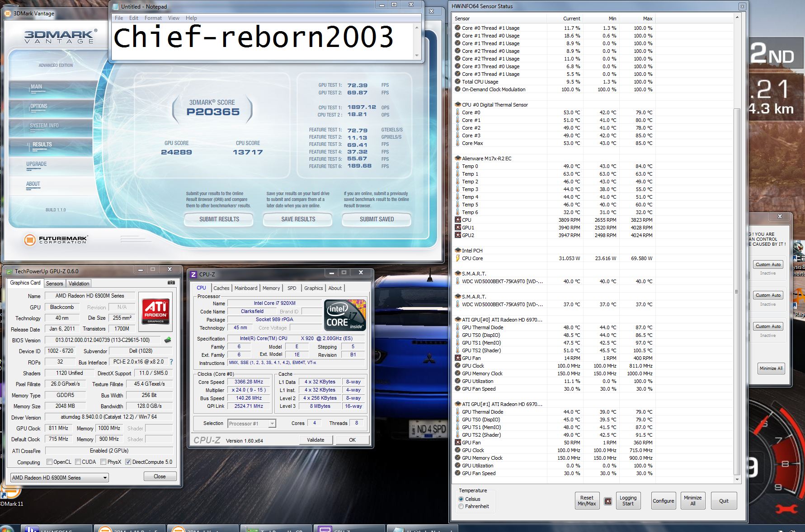Screen dimensions: 805x532
Task: Click the Current column header in HWiNFO64
Action: click(565, 19)
